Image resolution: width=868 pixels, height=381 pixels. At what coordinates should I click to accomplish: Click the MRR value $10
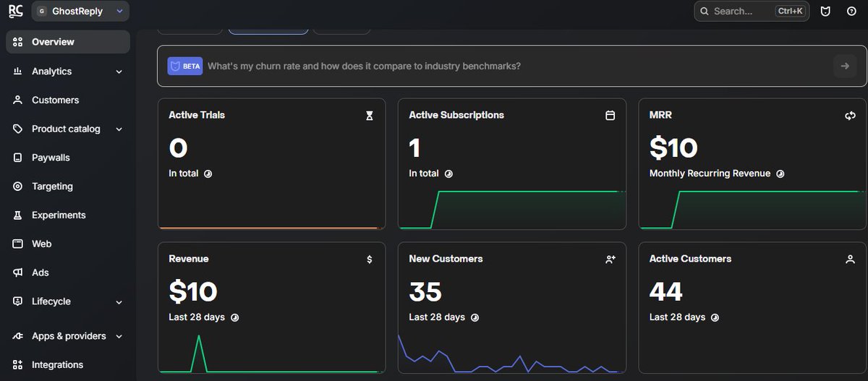click(x=673, y=148)
